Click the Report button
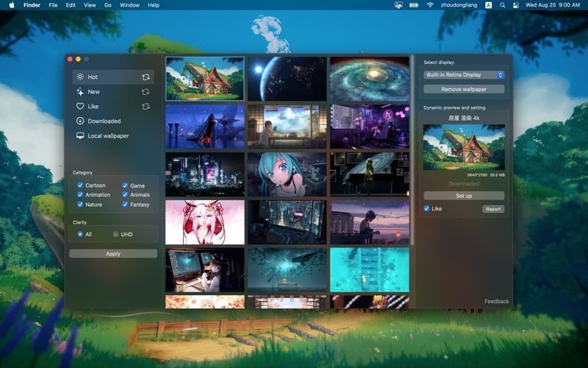The image size is (588, 368). 493,209
